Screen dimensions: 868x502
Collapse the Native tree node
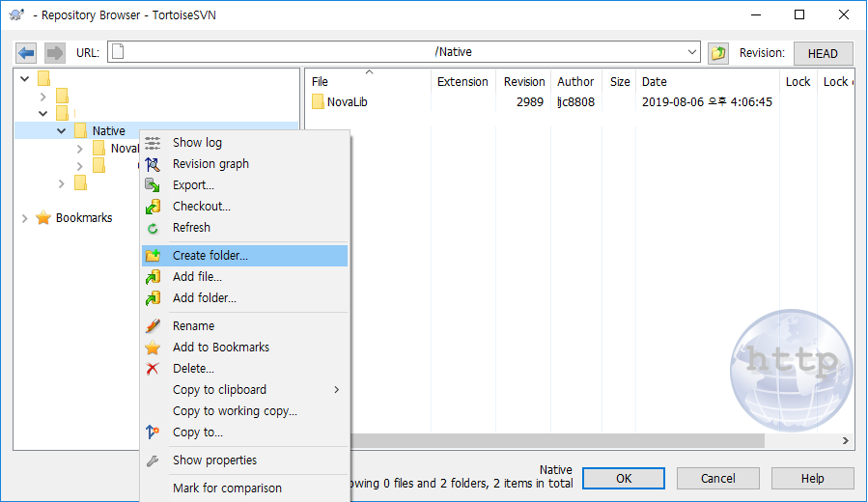(x=62, y=131)
